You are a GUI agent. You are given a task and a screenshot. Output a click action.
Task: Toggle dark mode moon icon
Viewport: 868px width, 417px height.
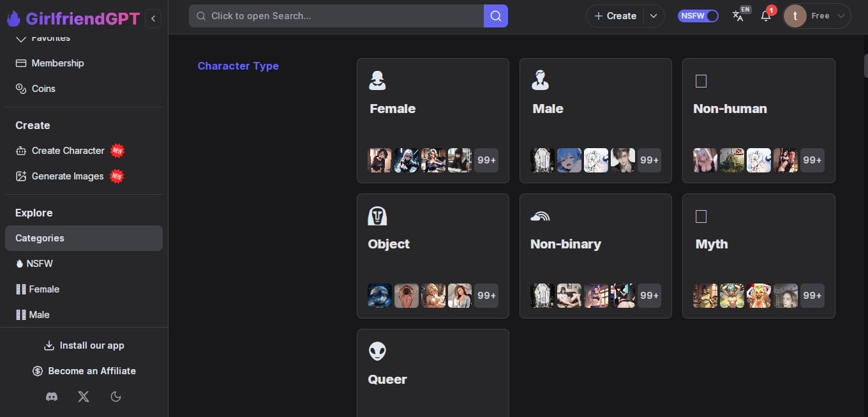[116, 397]
